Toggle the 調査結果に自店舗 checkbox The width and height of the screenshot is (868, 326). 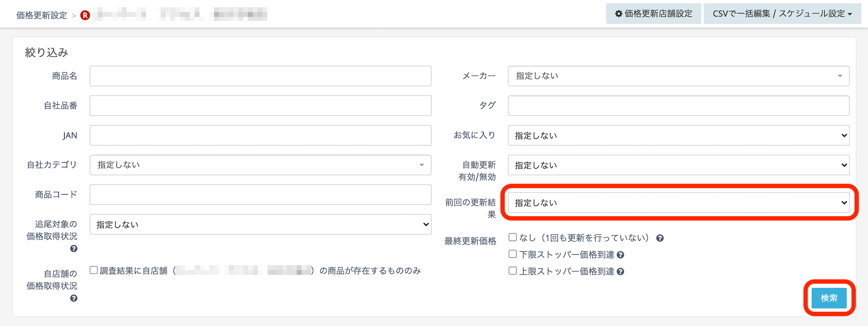(94, 270)
